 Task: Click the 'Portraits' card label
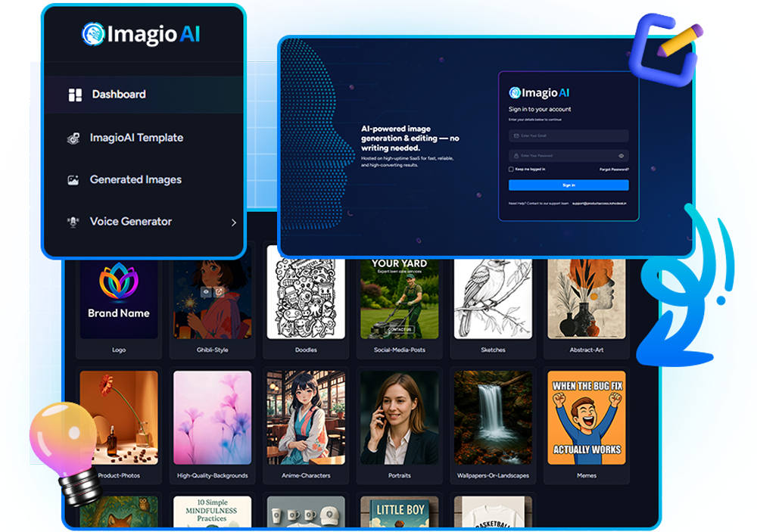click(400, 475)
